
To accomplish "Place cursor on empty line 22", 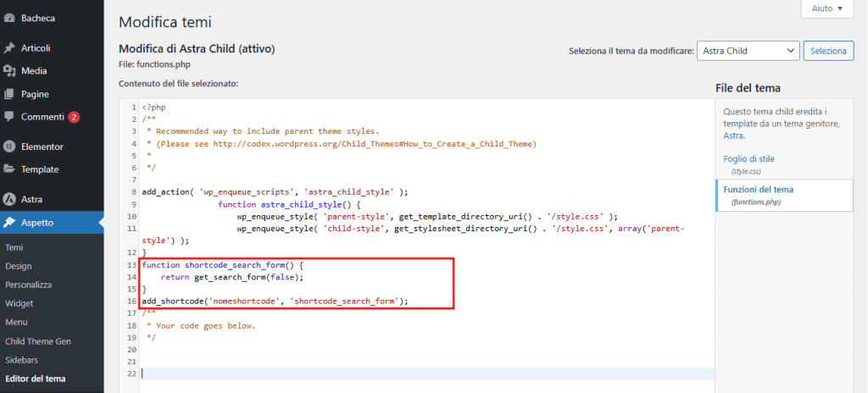I will click(426, 374).
